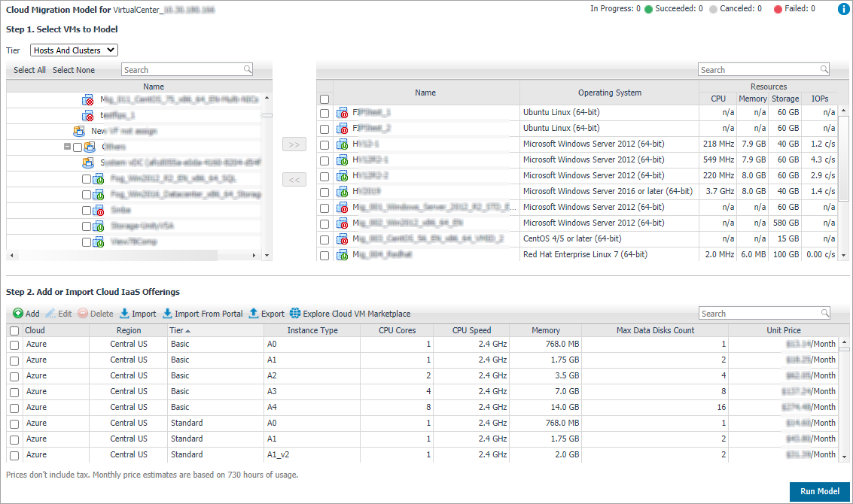Screen dimensions: 853x504
Task: Click the green Add icon
Action: click(17, 314)
